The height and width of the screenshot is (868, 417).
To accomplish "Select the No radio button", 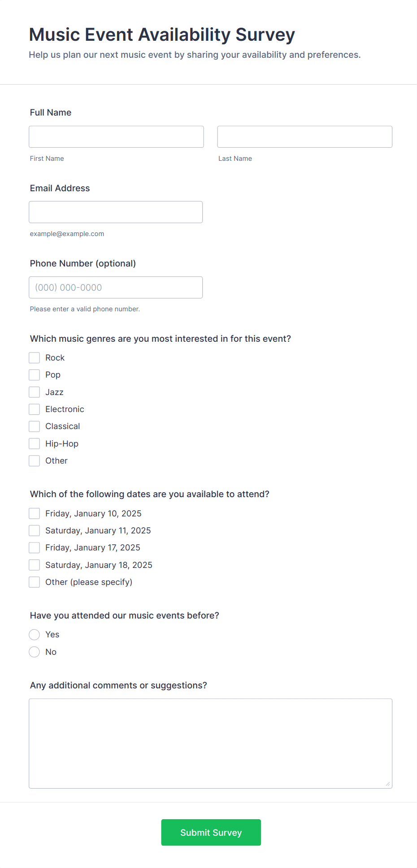I will 35,652.
